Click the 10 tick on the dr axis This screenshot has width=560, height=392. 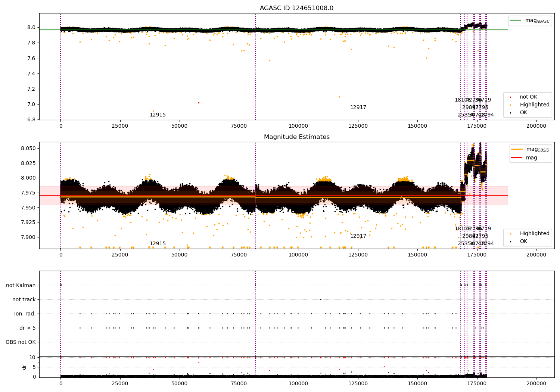pyautogui.click(x=32, y=358)
